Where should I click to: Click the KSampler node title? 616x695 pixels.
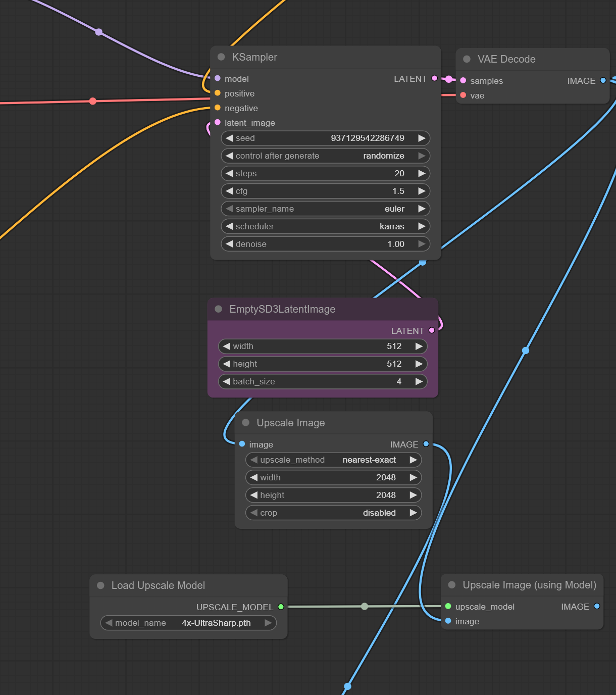(x=254, y=57)
